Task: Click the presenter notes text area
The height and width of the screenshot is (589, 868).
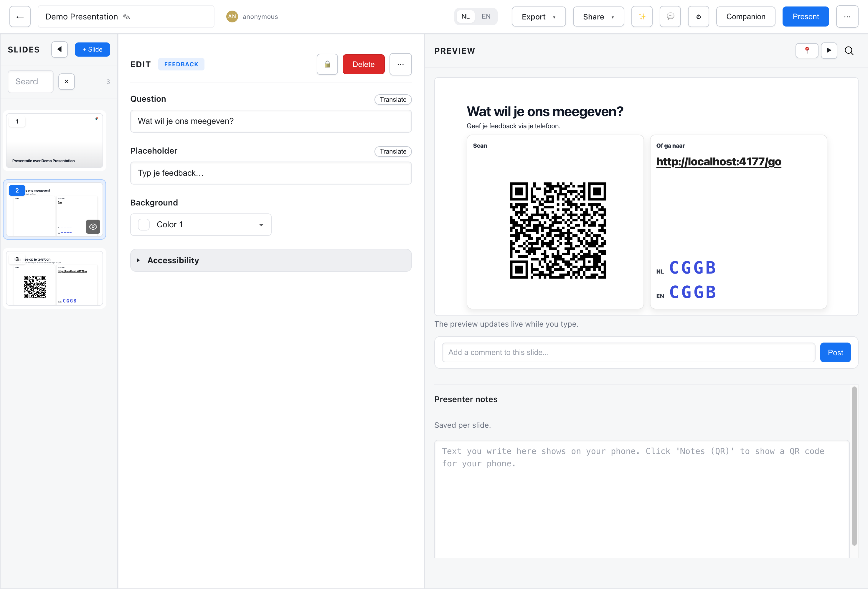Action: pos(642,499)
